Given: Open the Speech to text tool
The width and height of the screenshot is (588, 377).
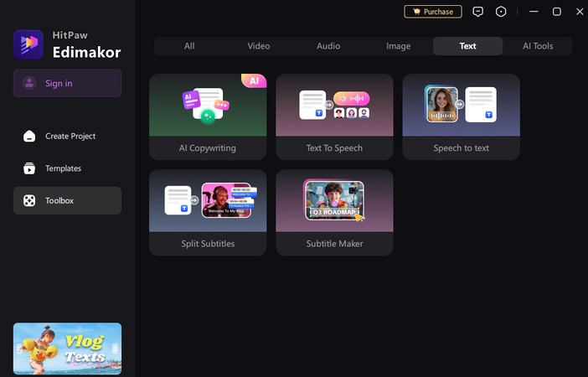Looking at the screenshot, I should click(x=461, y=116).
